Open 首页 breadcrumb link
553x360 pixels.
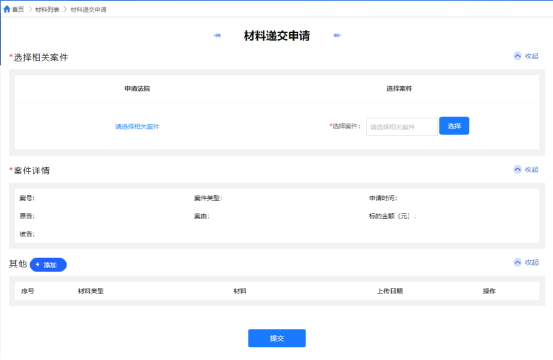[18, 10]
